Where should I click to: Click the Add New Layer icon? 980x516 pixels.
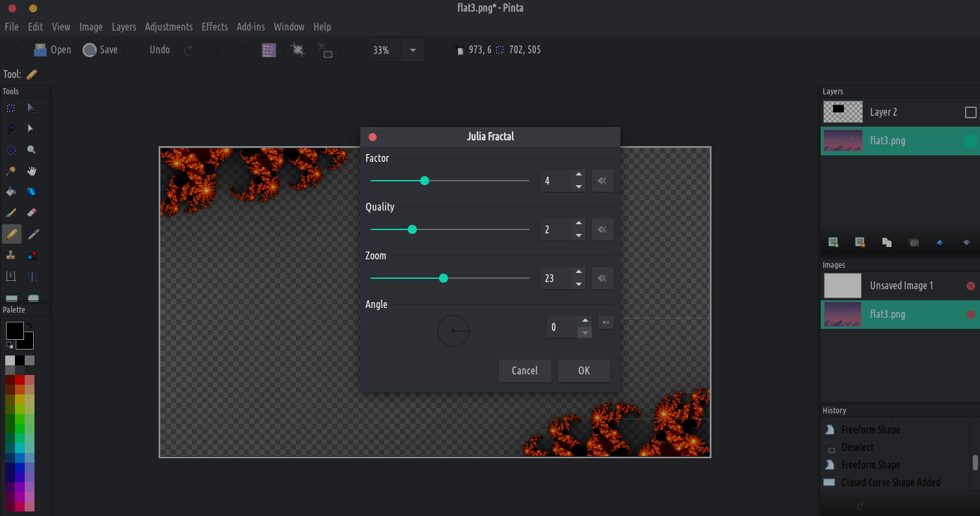point(833,242)
